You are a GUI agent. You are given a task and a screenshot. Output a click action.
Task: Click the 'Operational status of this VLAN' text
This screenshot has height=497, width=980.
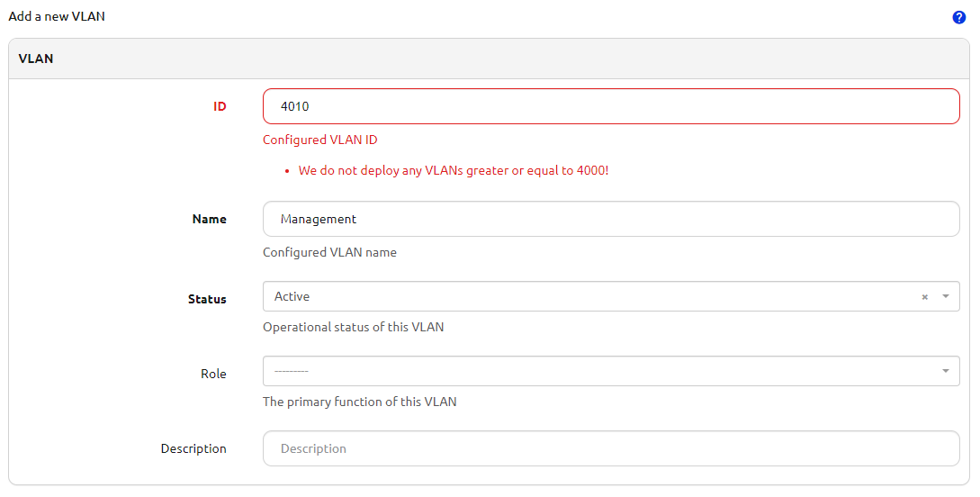pyautogui.click(x=353, y=327)
